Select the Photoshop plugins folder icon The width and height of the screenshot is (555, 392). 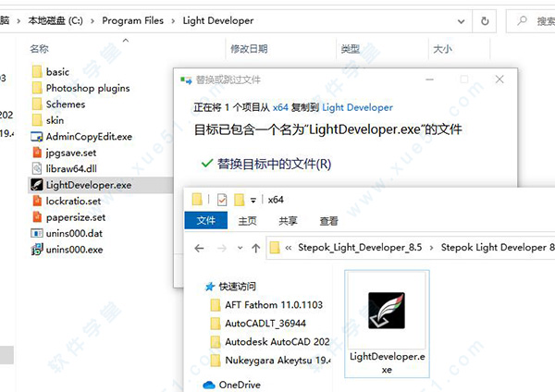(37, 88)
